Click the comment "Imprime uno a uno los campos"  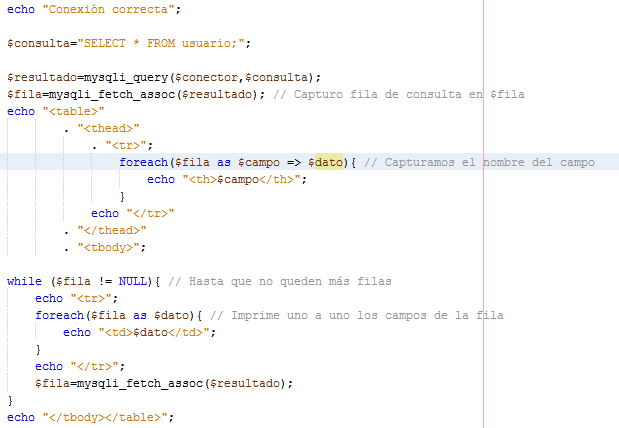click(x=357, y=315)
